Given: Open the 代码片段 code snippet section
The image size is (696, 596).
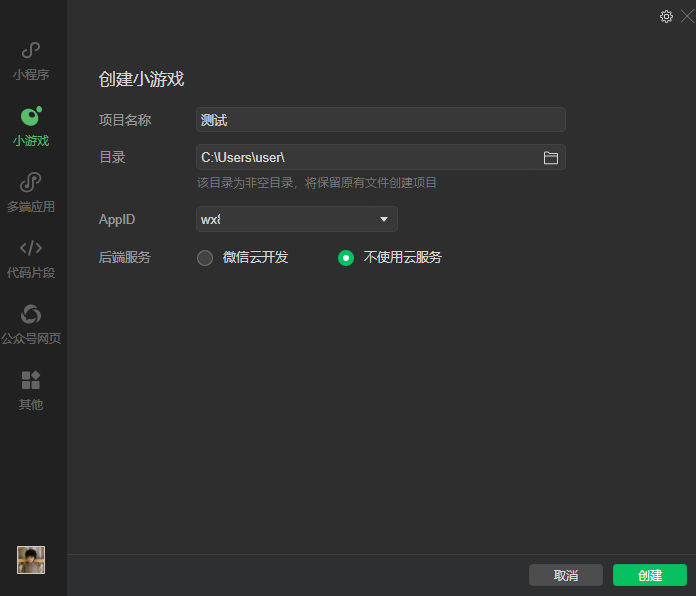Looking at the screenshot, I should (x=31, y=259).
